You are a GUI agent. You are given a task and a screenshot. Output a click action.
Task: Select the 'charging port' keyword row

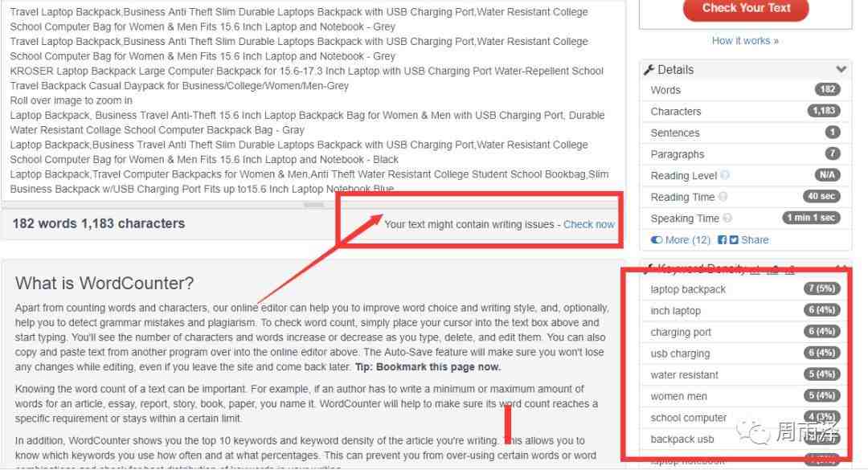point(745,332)
